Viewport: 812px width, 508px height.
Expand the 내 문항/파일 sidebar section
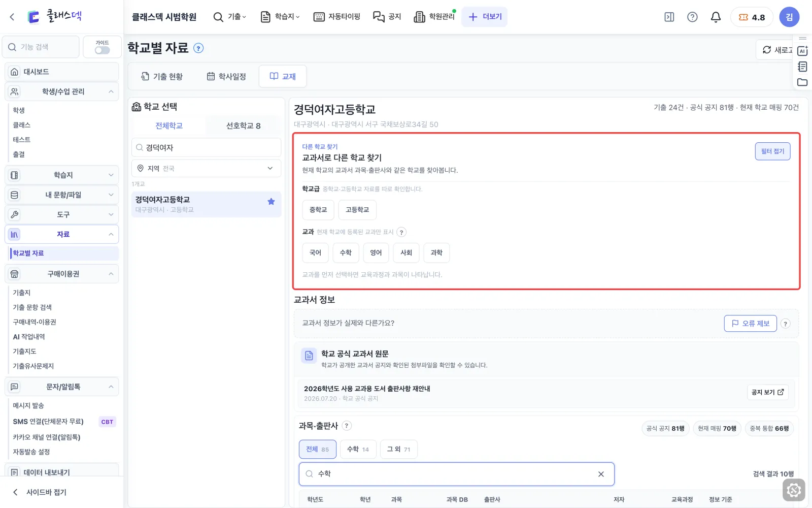62,195
